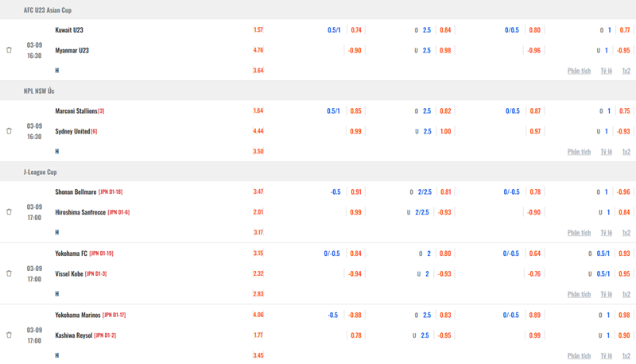
Task: Select Kuwait U23 win odds 1.57
Action: pyautogui.click(x=258, y=29)
